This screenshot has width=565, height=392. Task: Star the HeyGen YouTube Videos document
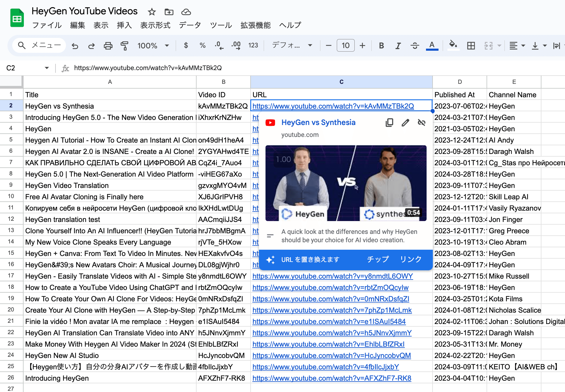pyautogui.click(x=152, y=12)
